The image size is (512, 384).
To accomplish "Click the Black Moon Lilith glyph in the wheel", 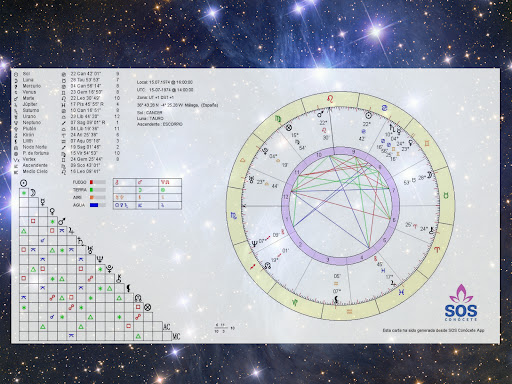I will tap(337, 300).
